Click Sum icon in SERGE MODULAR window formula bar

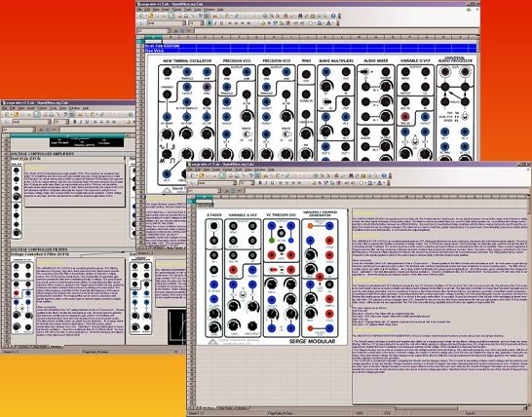232,191
